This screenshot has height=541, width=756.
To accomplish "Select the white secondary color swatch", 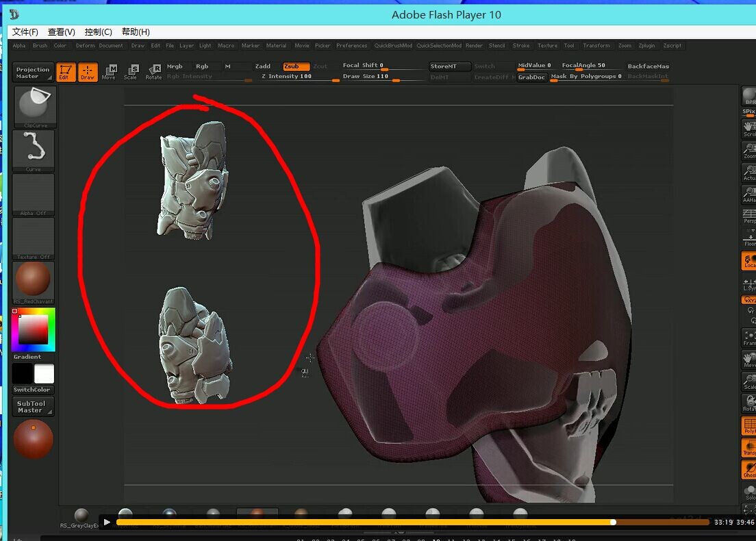I will pos(44,373).
